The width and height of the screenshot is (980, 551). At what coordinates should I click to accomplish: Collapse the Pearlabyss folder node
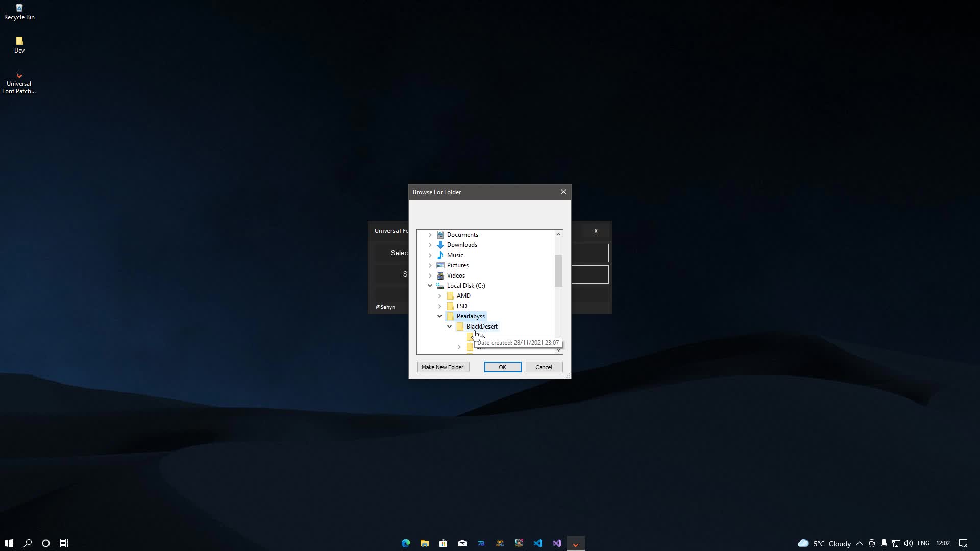click(x=439, y=316)
